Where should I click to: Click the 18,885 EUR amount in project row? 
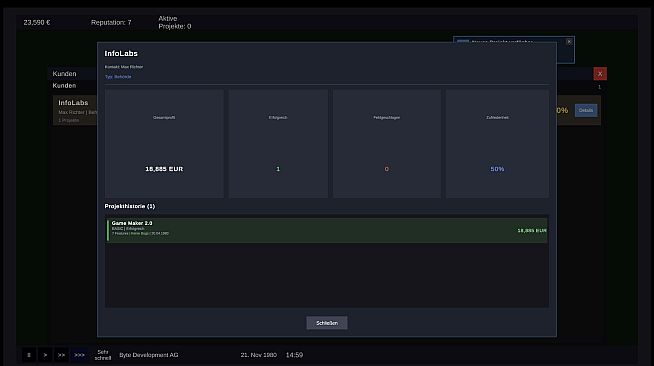click(532, 231)
